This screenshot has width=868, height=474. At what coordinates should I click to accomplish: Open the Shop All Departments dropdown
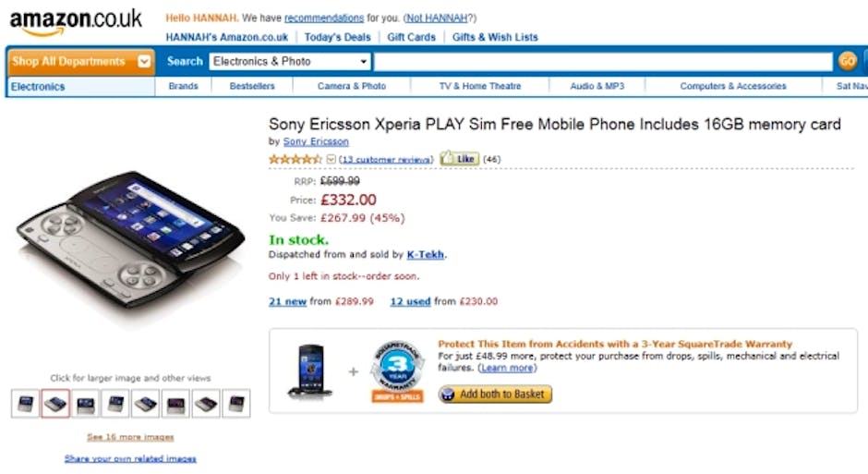tap(80, 62)
